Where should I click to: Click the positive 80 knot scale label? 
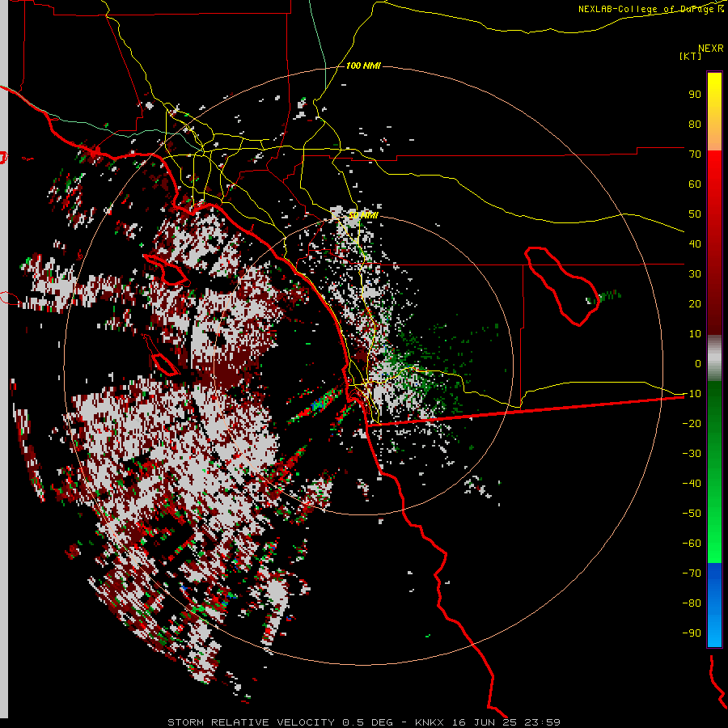coord(695,125)
